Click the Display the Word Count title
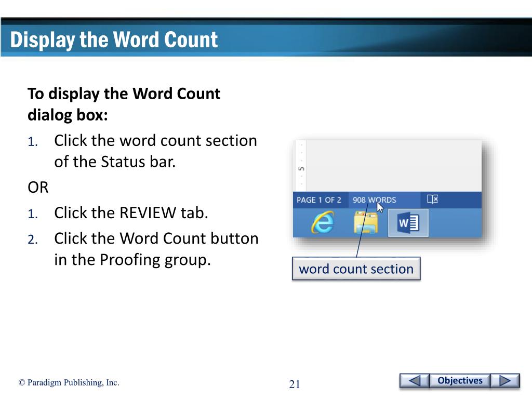Viewport: 532px width, 399px height. (114, 39)
